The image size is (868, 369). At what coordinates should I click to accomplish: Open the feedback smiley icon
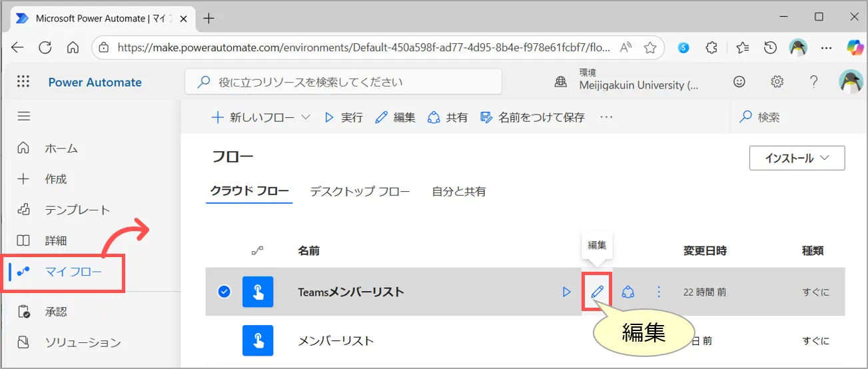(739, 82)
